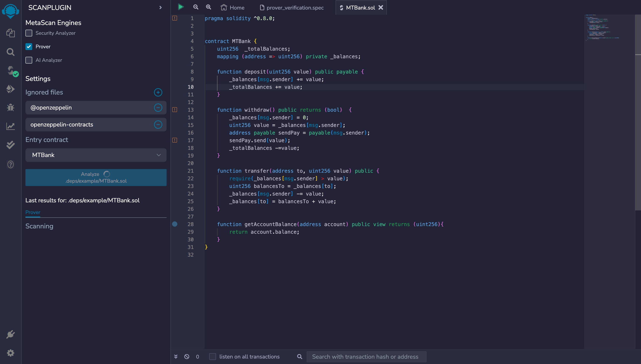Enable the Security Analyzer checkbox
641x364 pixels.
(29, 33)
